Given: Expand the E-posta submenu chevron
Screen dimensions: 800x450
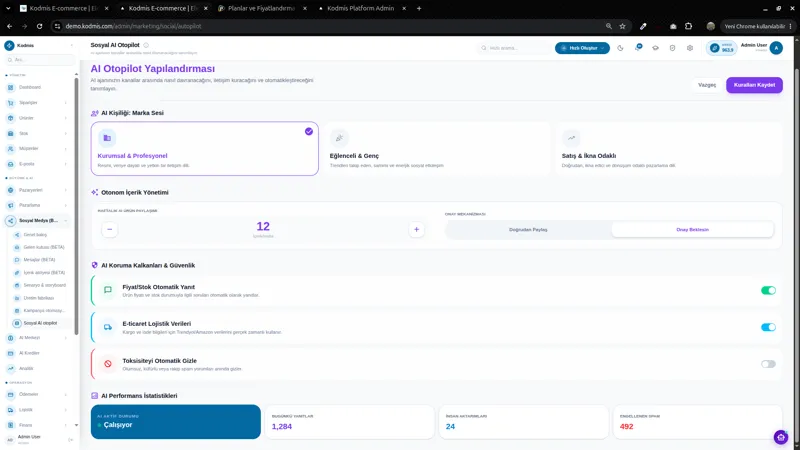Looking at the screenshot, I should coord(66,164).
